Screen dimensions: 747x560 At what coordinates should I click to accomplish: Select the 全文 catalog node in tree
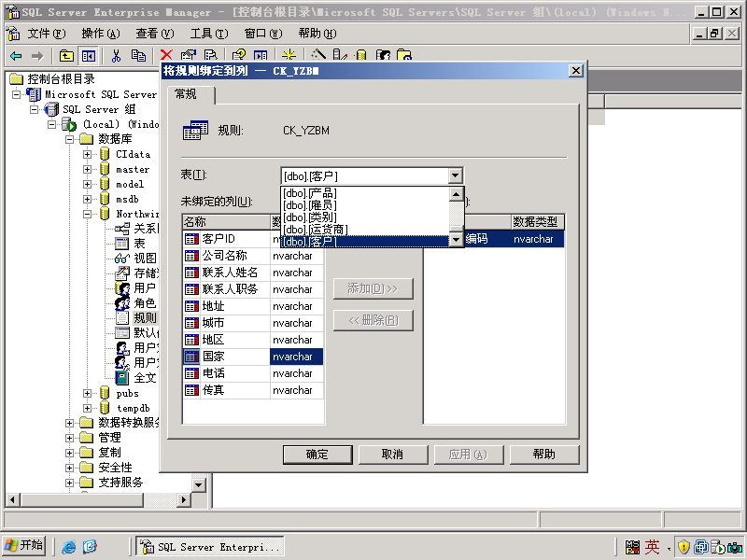point(145,378)
